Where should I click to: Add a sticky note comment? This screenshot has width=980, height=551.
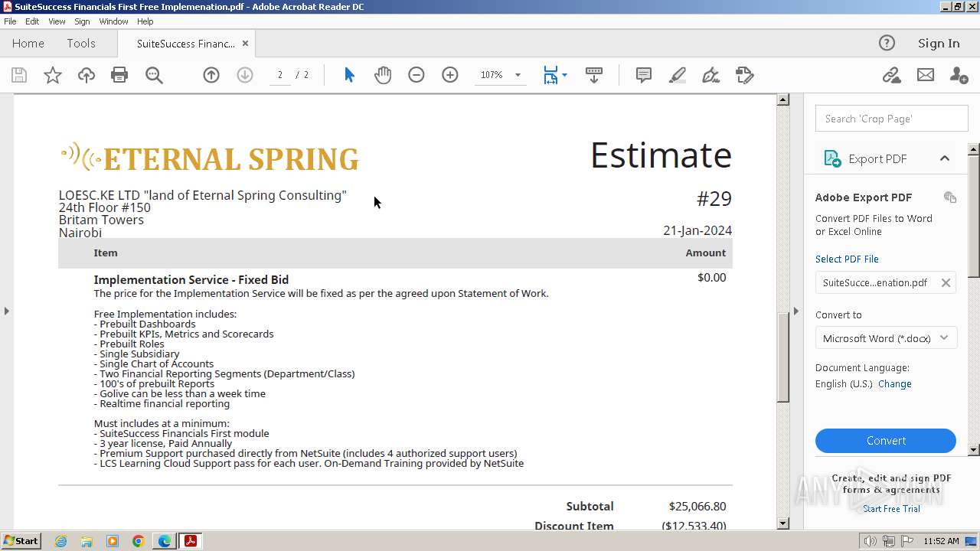click(644, 75)
